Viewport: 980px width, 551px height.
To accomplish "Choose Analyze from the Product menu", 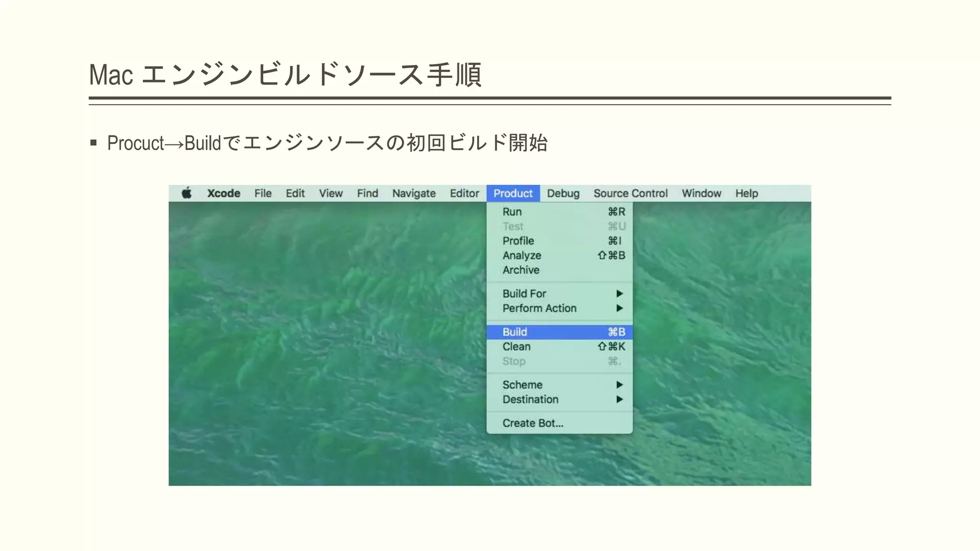I will point(559,255).
